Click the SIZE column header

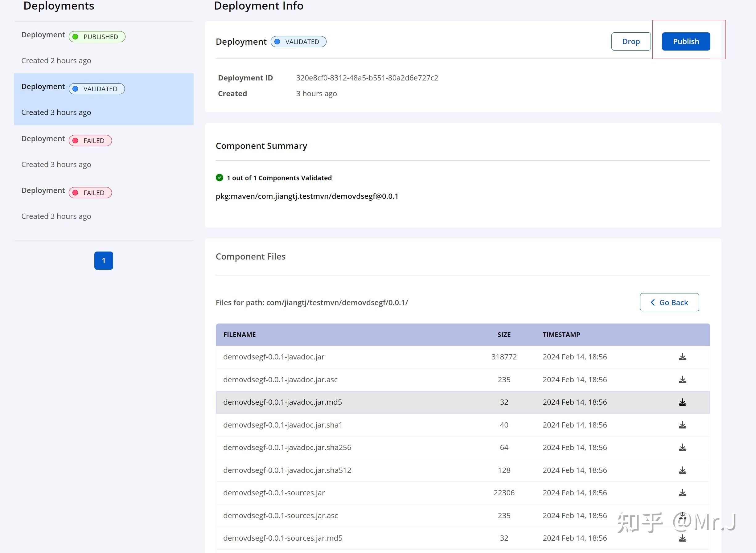[x=503, y=334]
